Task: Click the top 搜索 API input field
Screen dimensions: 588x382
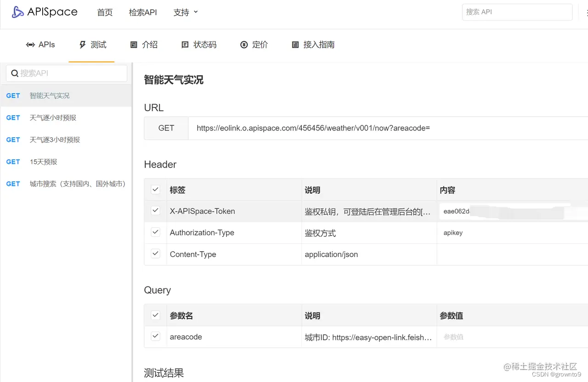Action: (x=517, y=12)
